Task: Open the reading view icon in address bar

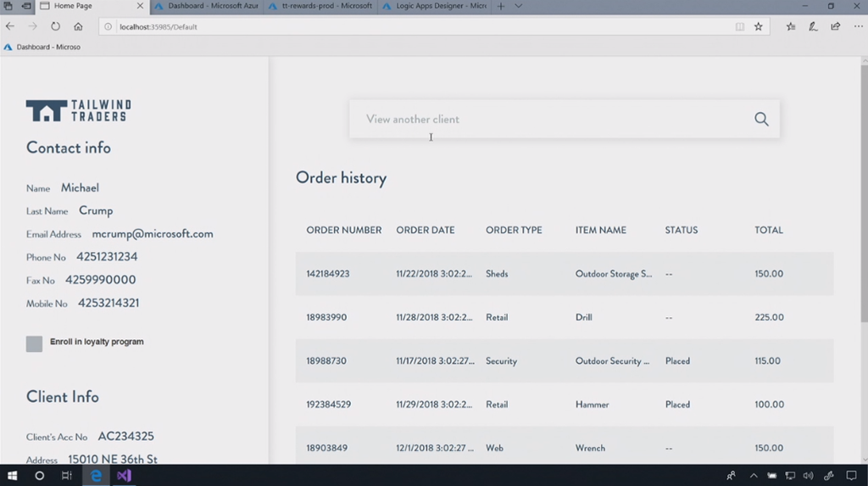Action: (739, 26)
